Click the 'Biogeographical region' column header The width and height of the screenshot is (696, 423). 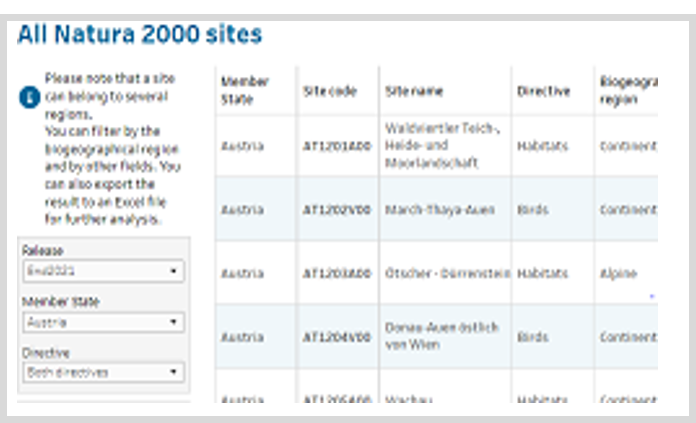(628, 91)
